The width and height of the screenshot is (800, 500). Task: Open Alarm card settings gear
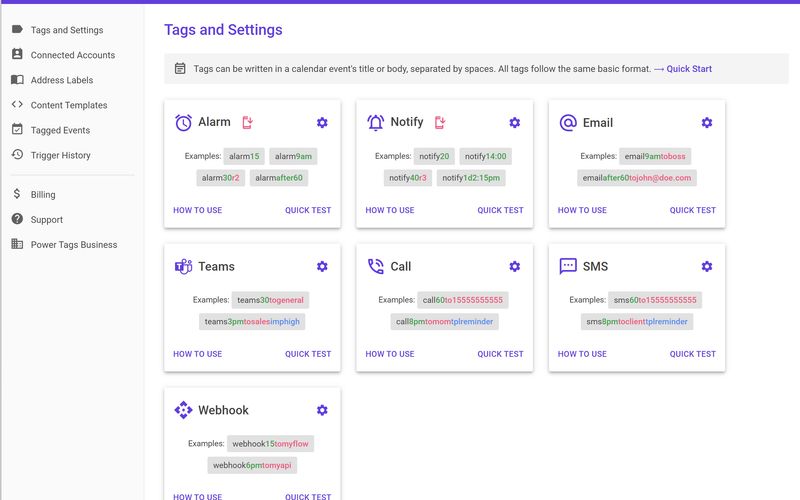(x=322, y=122)
